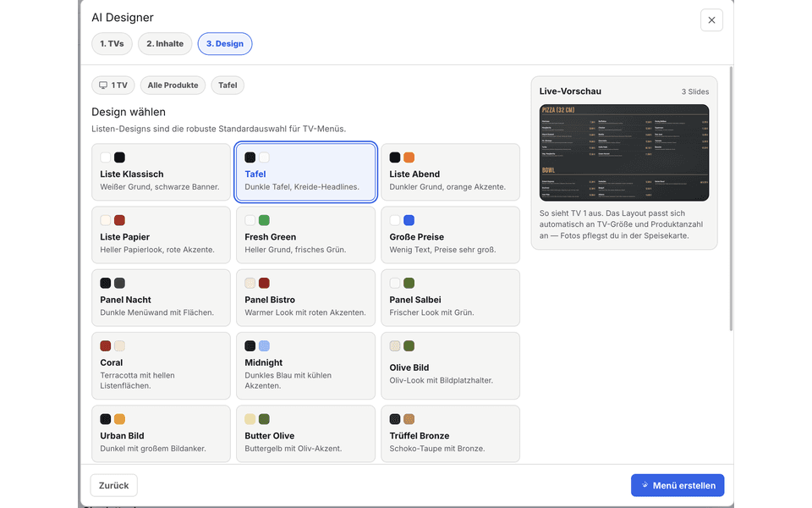This screenshot has width=812, height=508.
Task: Pick the Trüffel Bronze design card
Action: [451, 433]
